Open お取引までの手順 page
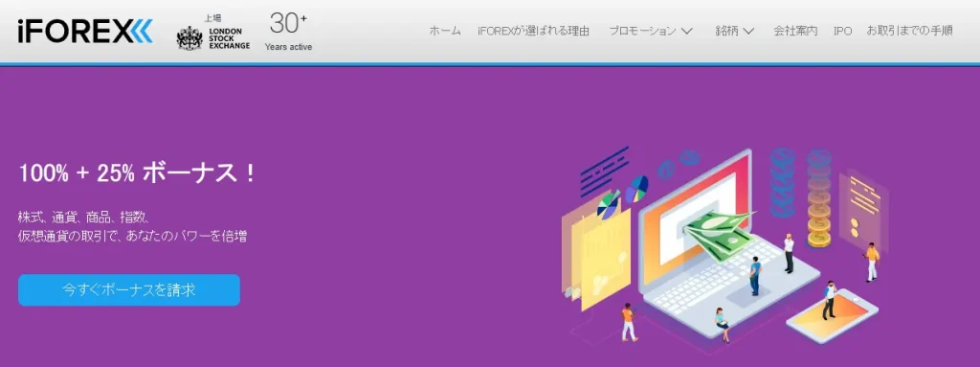The image size is (980, 367). pyautogui.click(x=910, y=31)
